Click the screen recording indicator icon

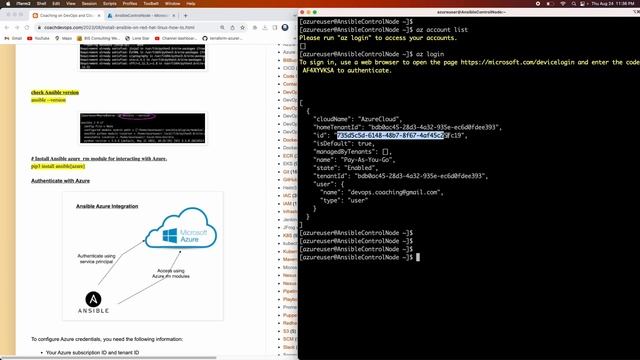(538, 3)
